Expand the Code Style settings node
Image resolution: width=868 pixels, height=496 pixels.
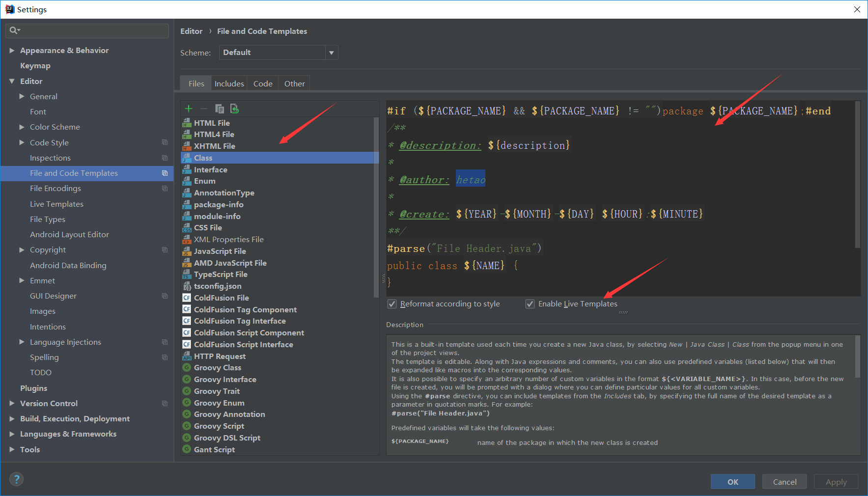tap(22, 142)
